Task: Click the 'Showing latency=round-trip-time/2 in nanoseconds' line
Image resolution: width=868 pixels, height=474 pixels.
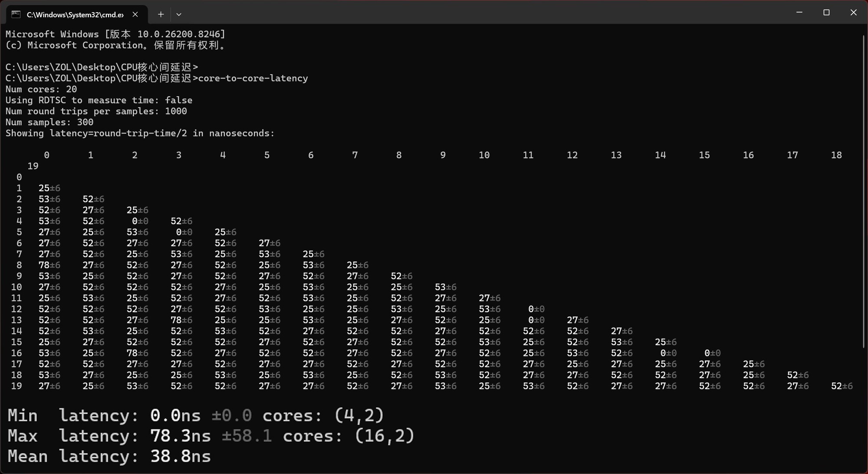Action: click(140, 133)
